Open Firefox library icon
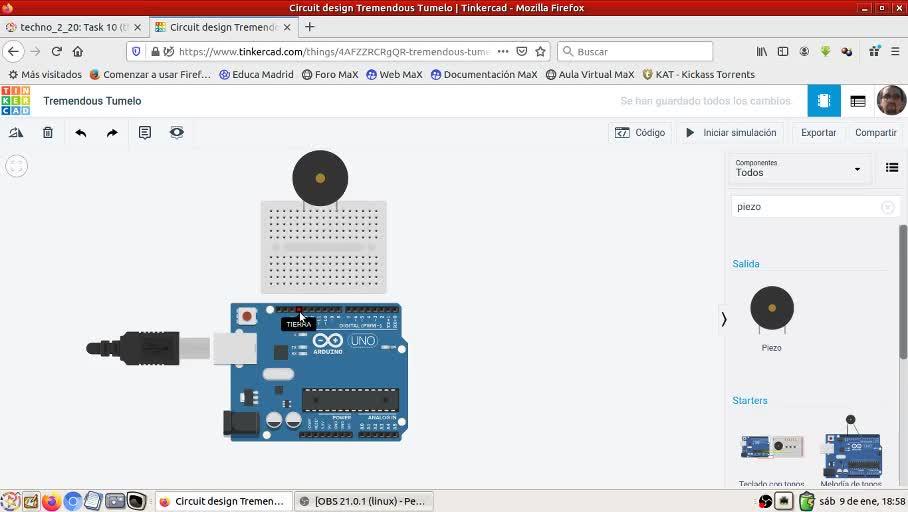The width and height of the screenshot is (908, 512). pyautogui.click(x=761, y=52)
